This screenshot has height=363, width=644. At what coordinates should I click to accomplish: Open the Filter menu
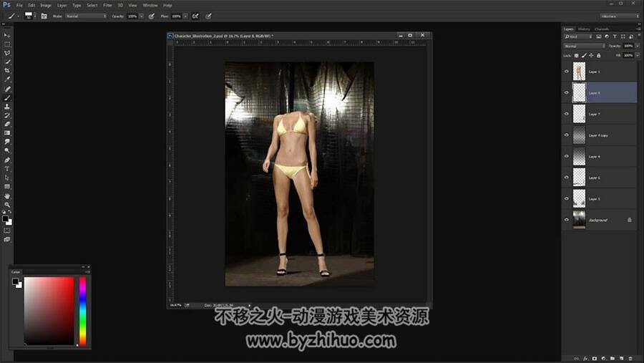point(107,5)
